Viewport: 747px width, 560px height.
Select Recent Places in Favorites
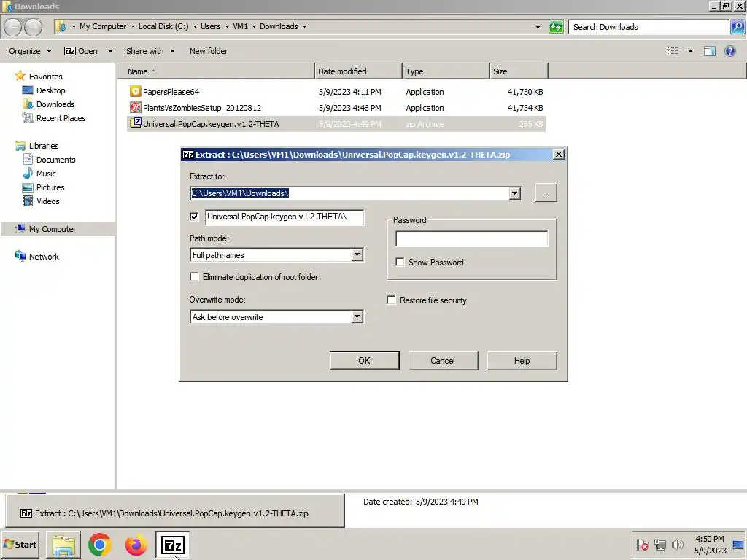(54, 118)
